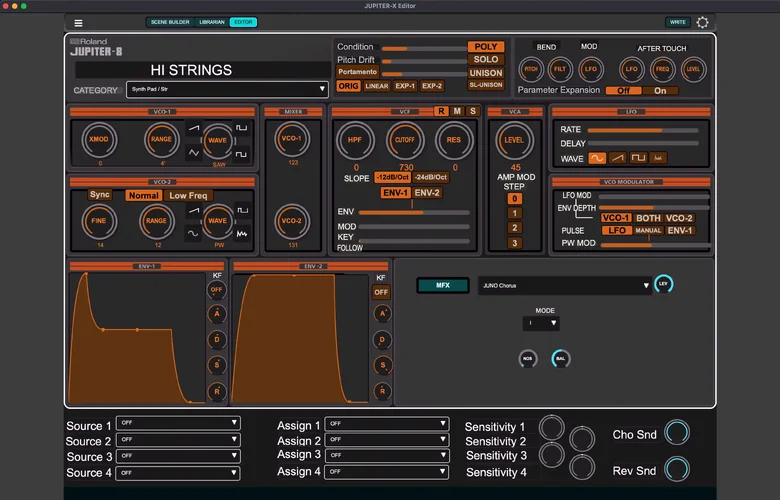
Task: Switch to the SCENE BUILDER tab
Action: point(170,22)
